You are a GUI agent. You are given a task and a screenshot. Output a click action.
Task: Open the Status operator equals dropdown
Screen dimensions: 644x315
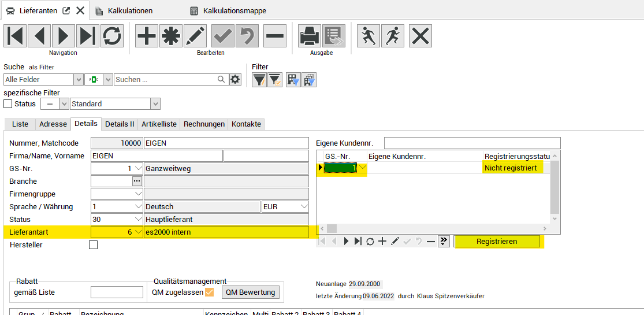[x=64, y=103]
